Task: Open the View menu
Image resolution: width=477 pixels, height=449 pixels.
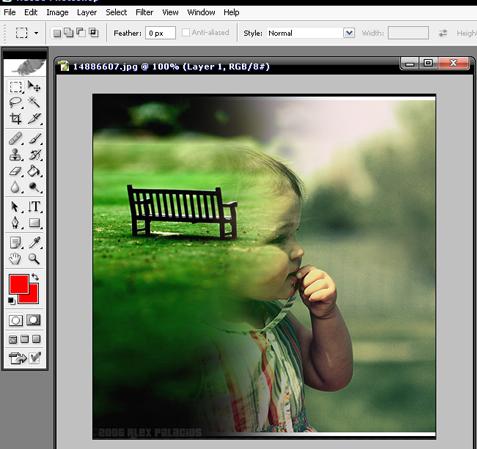Action: point(170,12)
